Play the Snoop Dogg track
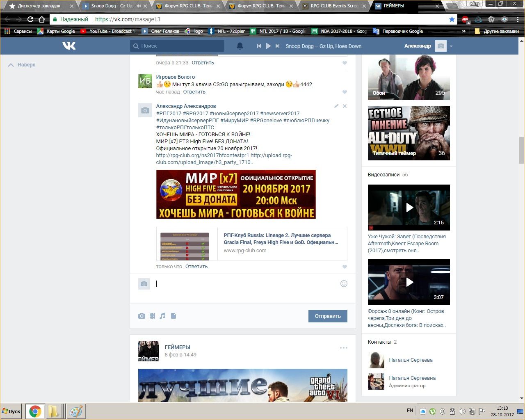This screenshot has width=525, height=420. point(268,46)
